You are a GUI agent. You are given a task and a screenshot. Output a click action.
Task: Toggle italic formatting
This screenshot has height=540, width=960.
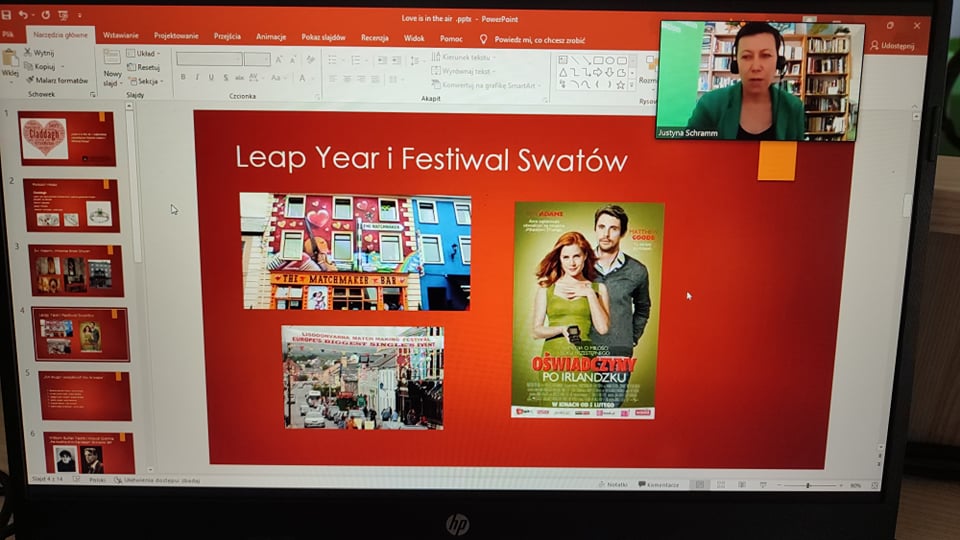pyautogui.click(x=197, y=77)
